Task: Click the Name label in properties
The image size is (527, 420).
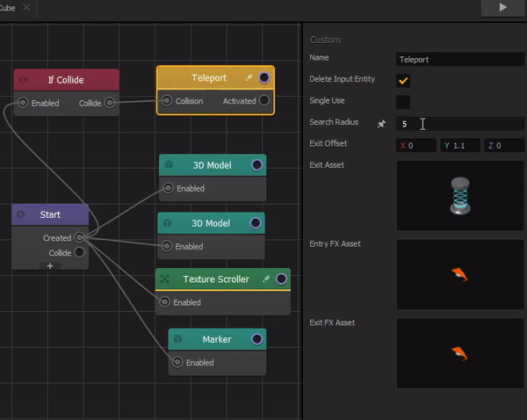Action: point(319,57)
